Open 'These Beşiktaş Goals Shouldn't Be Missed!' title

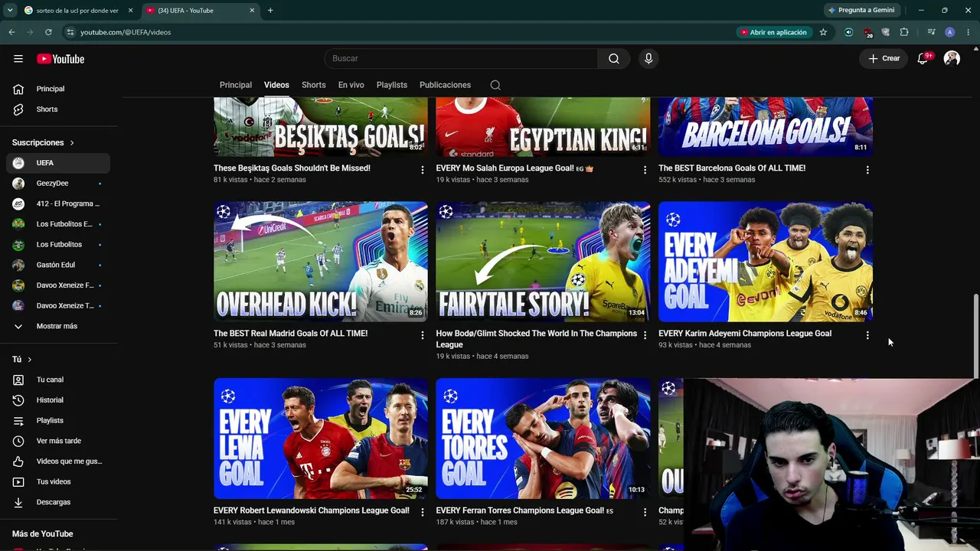tap(292, 168)
